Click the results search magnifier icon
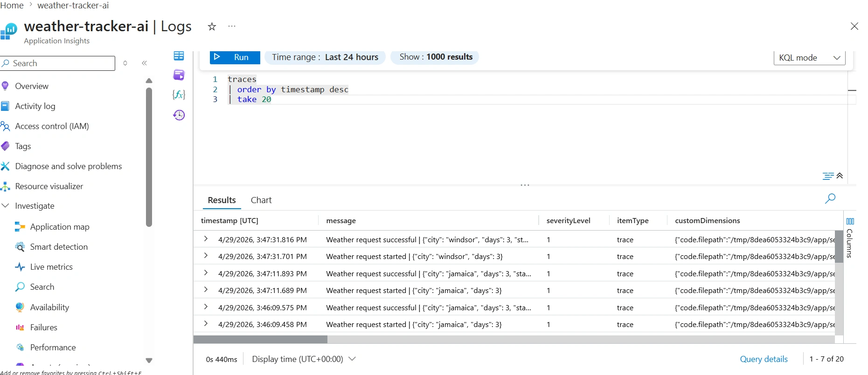The image size is (868, 375). click(830, 198)
